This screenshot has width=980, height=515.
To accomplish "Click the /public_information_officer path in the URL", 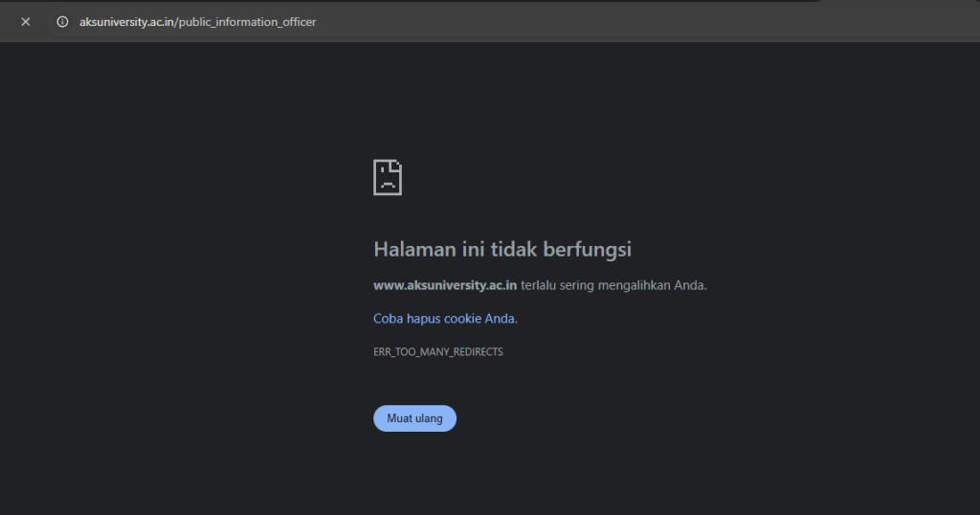I will (245, 22).
